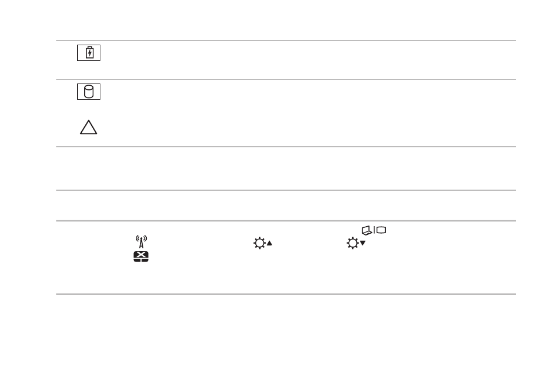Toggle the touchpad disable icon
The height and width of the screenshot is (392, 553).
click(x=141, y=257)
